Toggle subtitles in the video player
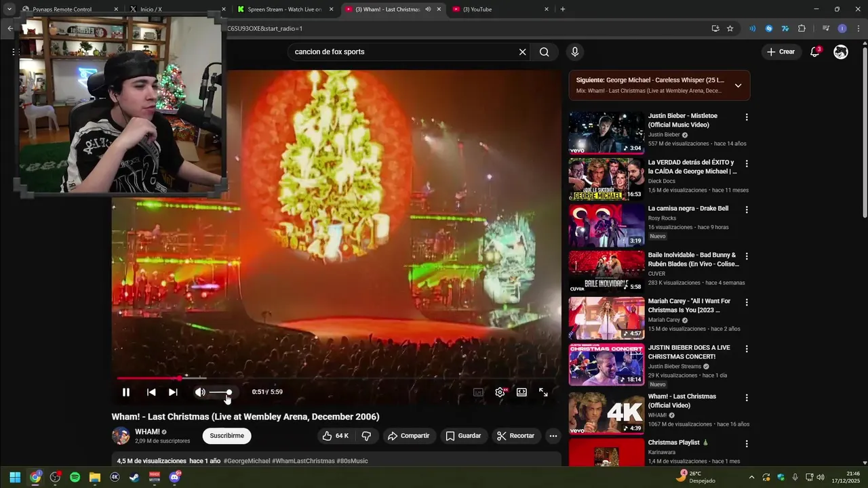This screenshot has width=868, height=488. 478,392
